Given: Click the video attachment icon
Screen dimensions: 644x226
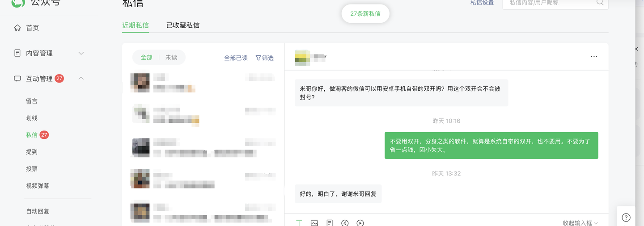Looking at the screenshot, I should coord(360,223).
